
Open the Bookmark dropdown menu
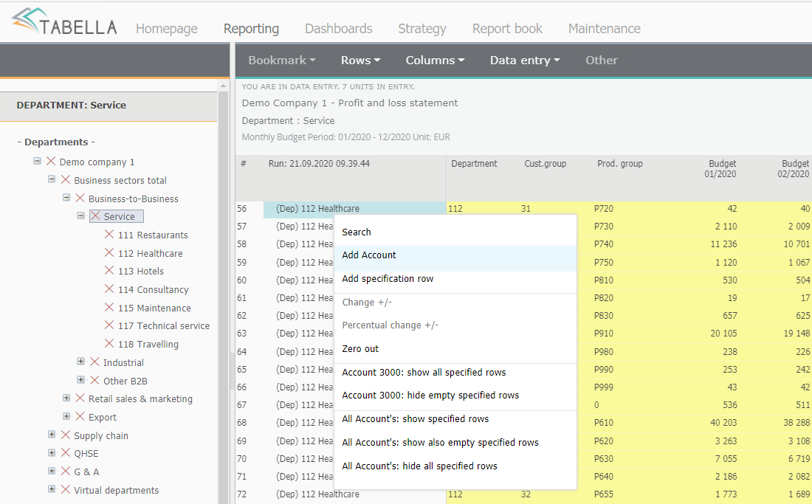(282, 61)
